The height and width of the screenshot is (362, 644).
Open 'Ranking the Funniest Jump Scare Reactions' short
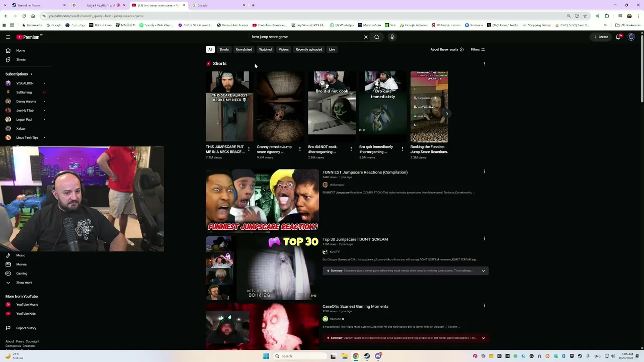(429, 107)
